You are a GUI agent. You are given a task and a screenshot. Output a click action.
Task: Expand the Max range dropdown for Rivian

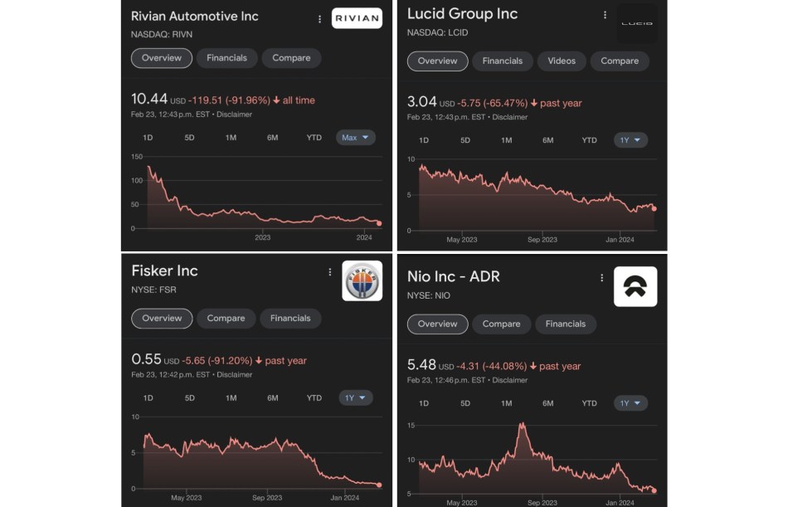tap(356, 138)
